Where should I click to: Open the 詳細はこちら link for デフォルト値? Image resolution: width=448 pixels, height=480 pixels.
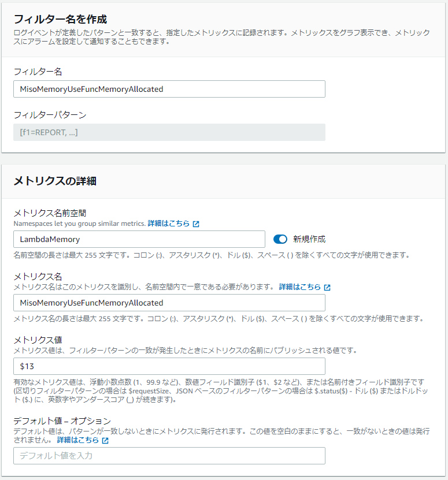pos(77,440)
